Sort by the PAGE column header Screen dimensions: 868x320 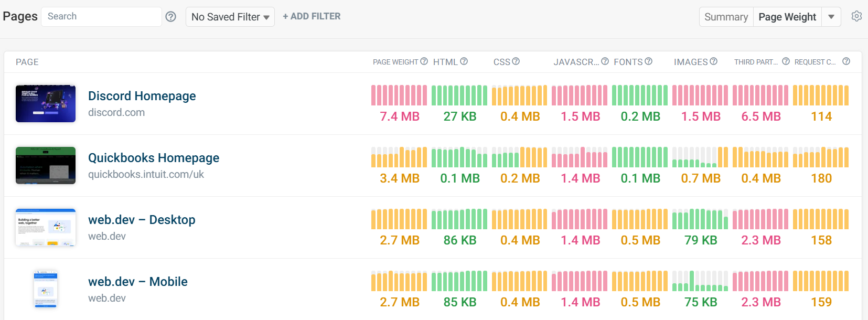tap(27, 62)
